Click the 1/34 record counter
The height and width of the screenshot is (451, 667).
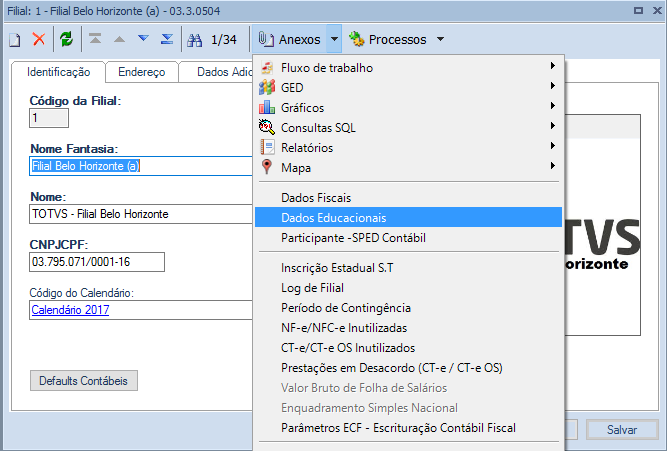click(x=224, y=40)
